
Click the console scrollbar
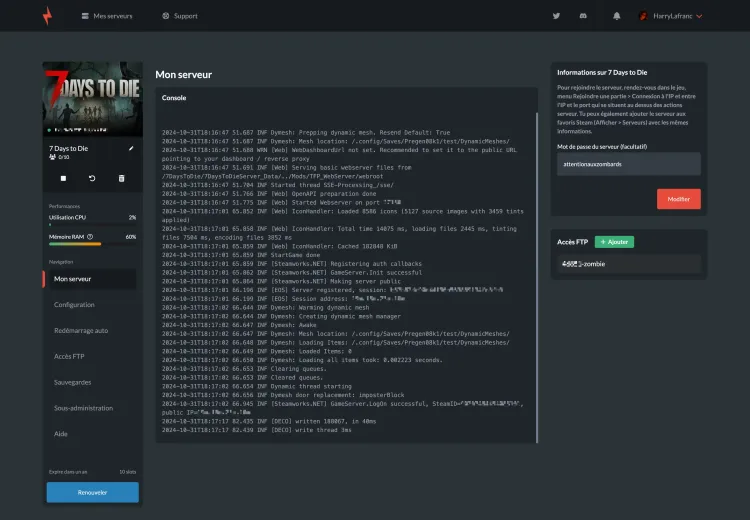coord(537,277)
